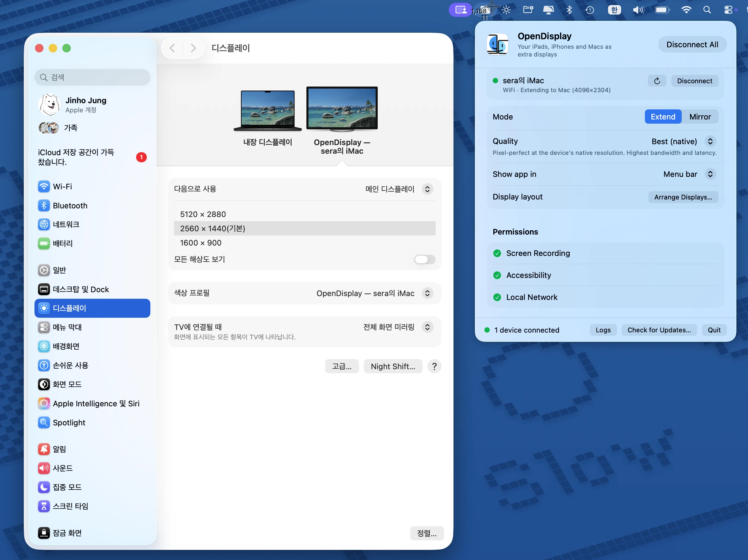This screenshot has height=560, width=748.
Task: Go back with the left chevron
Action: click(x=172, y=48)
